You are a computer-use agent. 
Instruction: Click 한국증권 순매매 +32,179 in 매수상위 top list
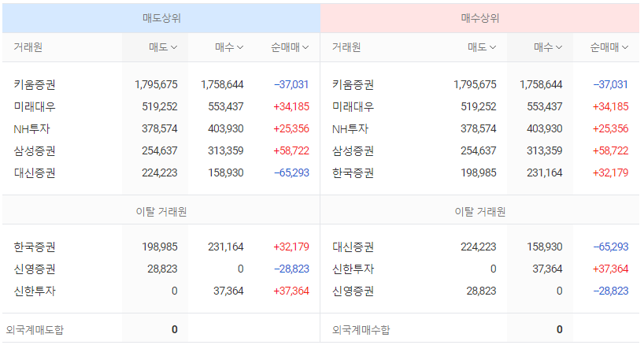click(610, 173)
